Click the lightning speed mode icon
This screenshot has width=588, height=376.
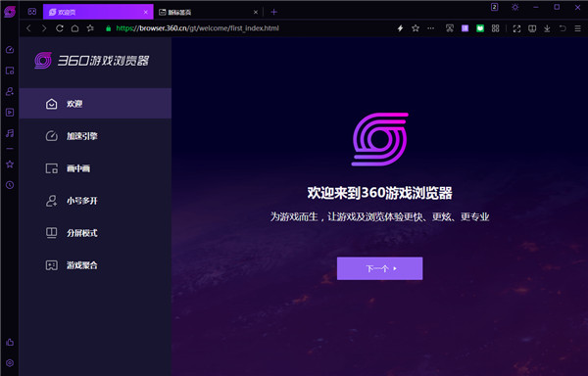tap(400, 28)
